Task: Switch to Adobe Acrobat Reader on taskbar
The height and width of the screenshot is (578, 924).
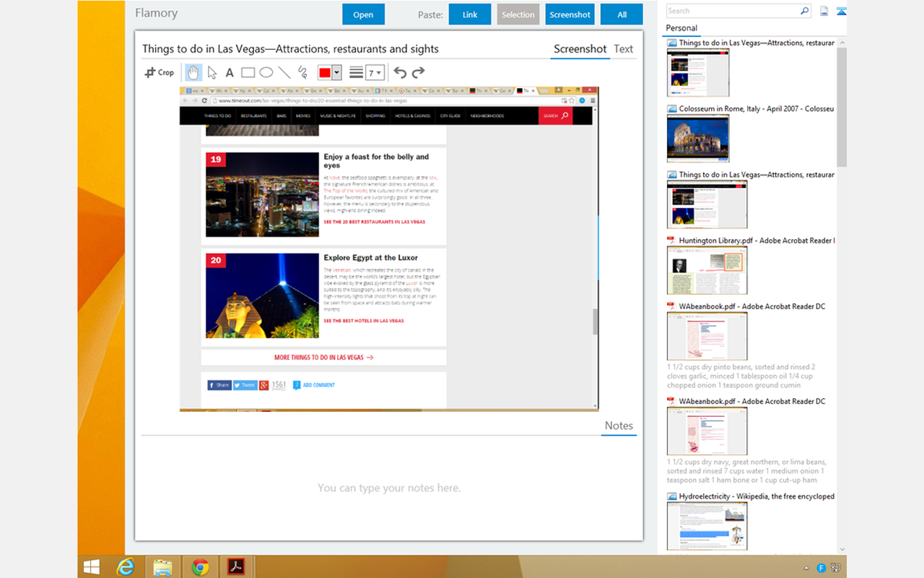Action: point(237,567)
